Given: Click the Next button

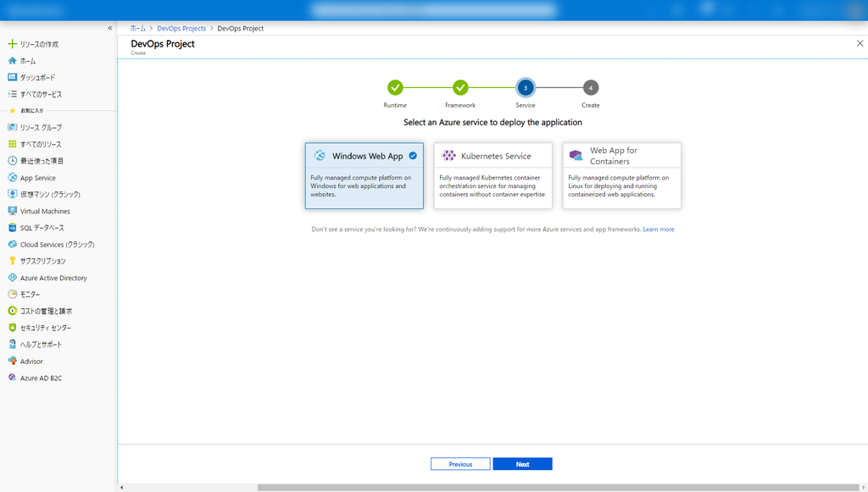Looking at the screenshot, I should pos(522,464).
